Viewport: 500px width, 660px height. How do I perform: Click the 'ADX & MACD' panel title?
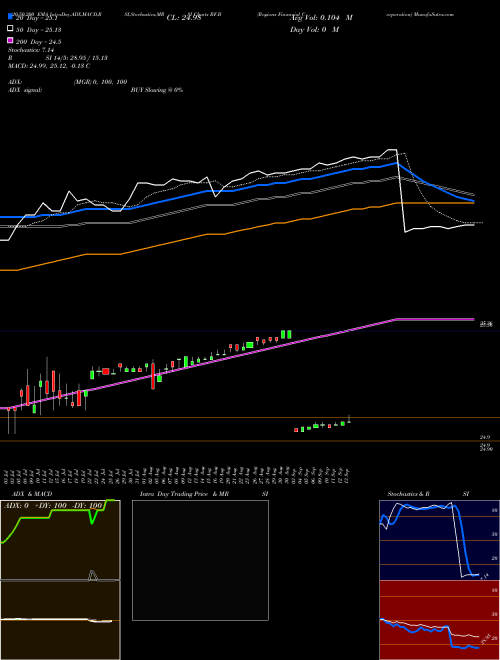[32, 494]
